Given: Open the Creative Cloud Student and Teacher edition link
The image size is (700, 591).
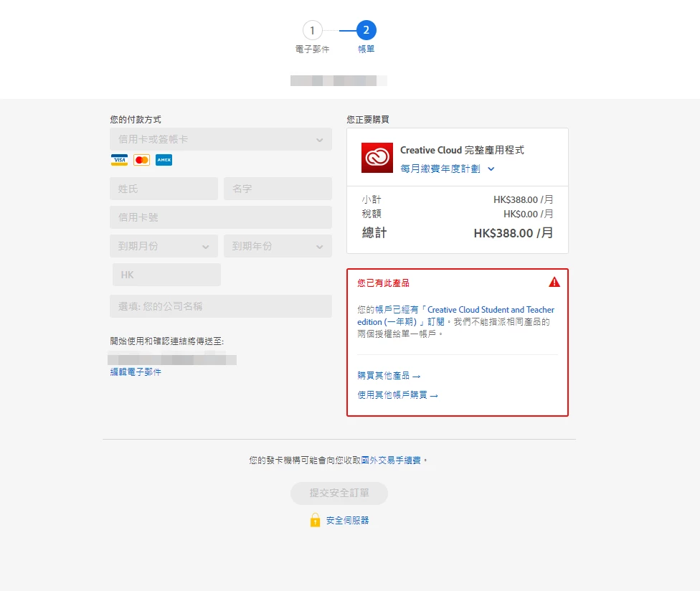Looking at the screenshot, I should pyautogui.click(x=455, y=316).
